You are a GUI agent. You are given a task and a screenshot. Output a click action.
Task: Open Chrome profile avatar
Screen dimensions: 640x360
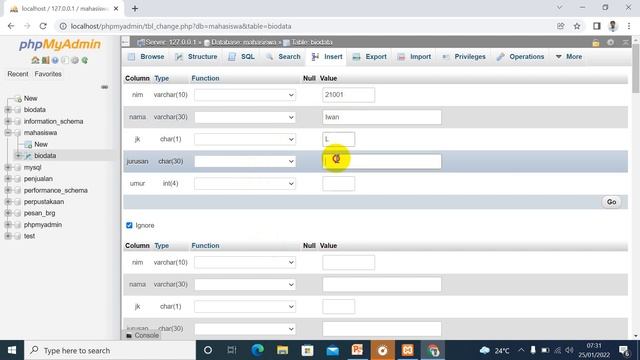click(x=613, y=26)
